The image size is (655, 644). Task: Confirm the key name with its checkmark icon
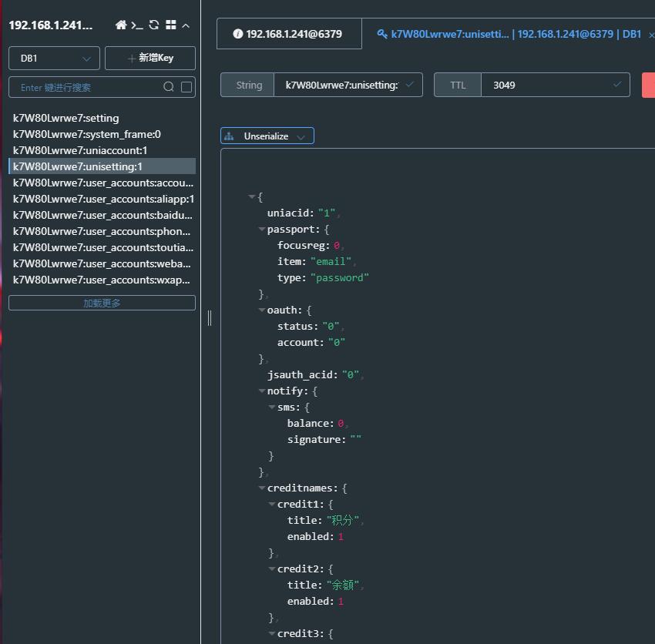click(409, 85)
